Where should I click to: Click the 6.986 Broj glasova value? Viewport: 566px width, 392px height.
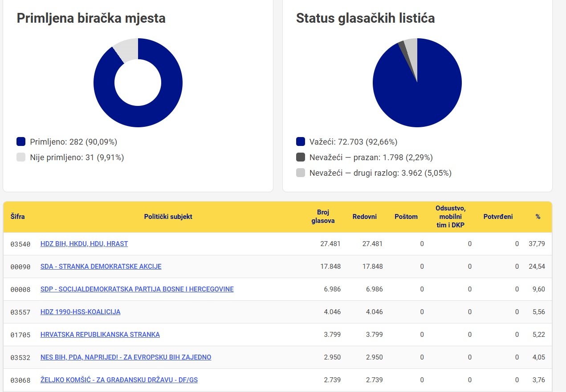coord(332,289)
